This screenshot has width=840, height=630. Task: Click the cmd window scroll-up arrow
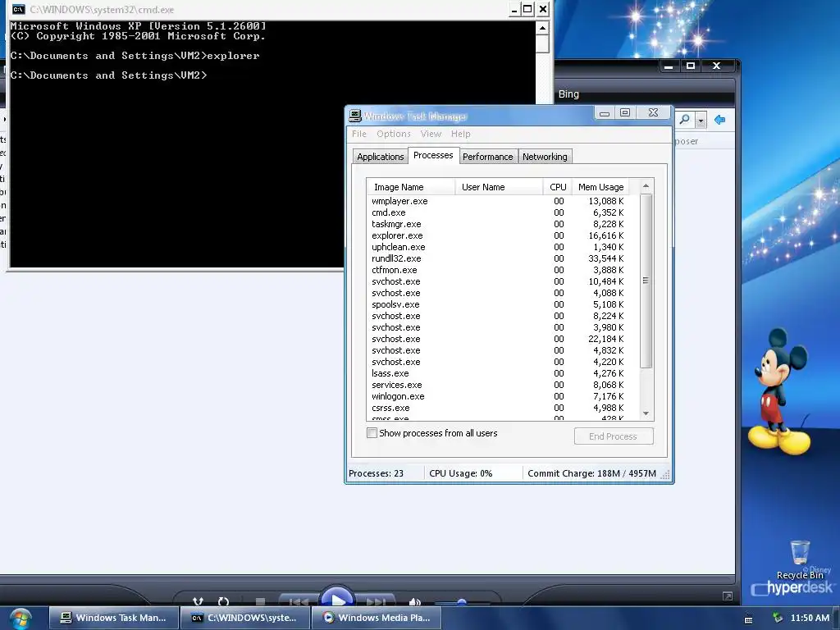pyautogui.click(x=542, y=28)
